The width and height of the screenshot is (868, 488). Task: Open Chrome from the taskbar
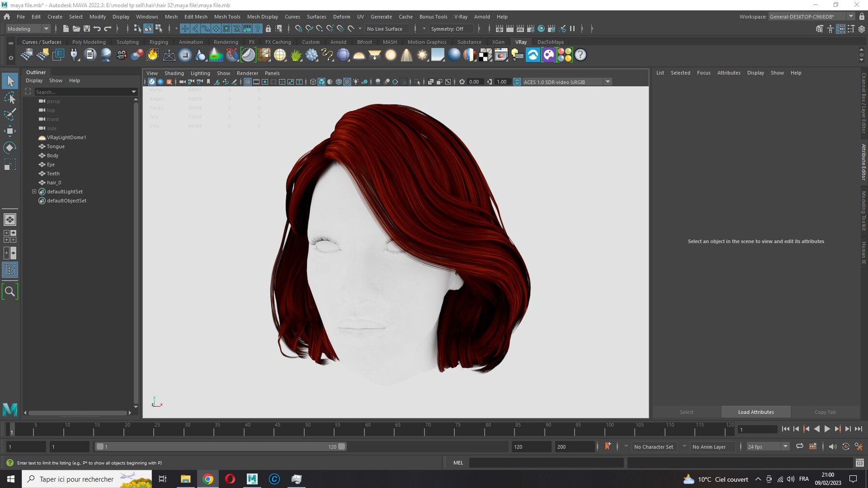click(x=208, y=479)
